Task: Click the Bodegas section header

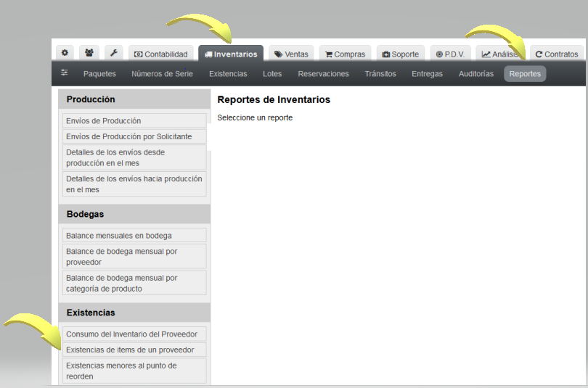Action: tap(134, 214)
